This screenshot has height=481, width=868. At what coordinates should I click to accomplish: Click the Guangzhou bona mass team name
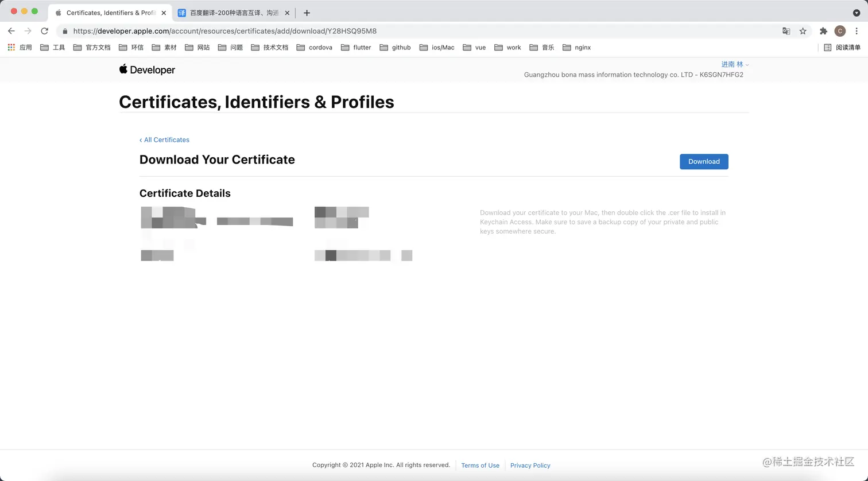634,75
